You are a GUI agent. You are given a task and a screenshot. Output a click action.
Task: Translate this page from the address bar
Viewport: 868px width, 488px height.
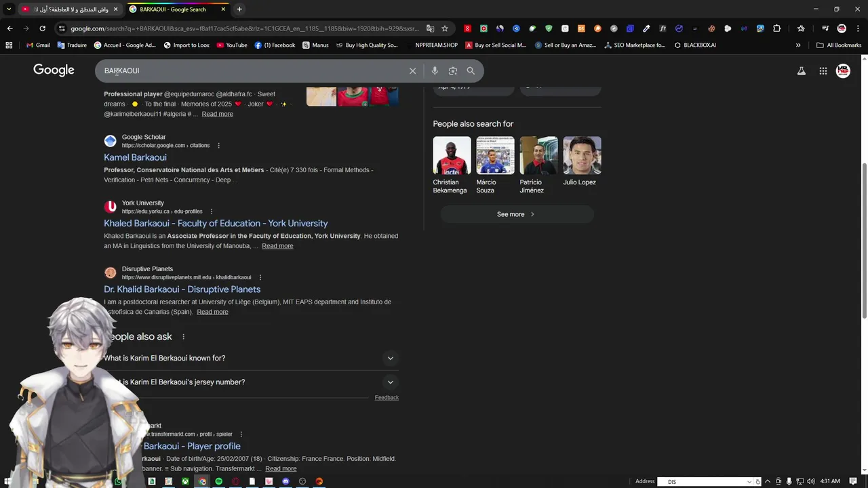(x=430, y=28)
